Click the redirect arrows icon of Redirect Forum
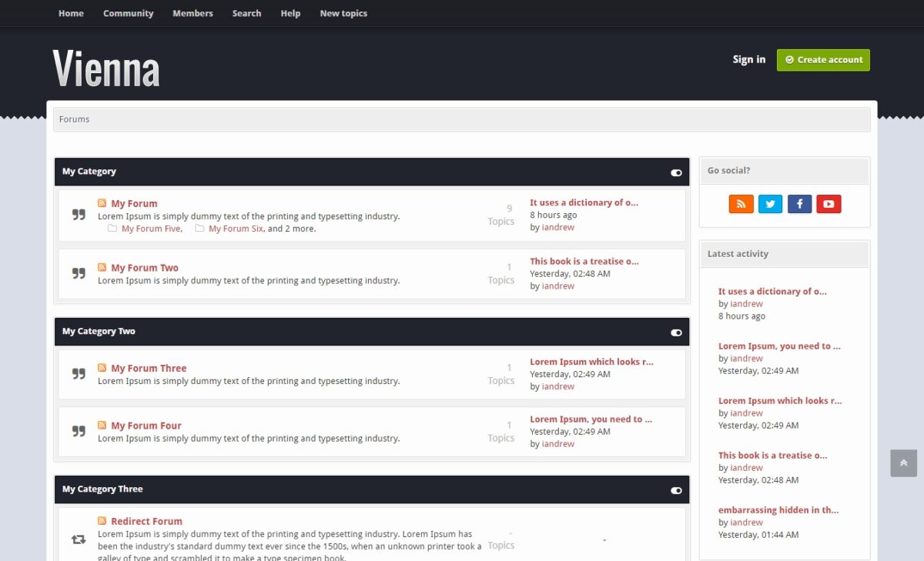 click(78, 539)
